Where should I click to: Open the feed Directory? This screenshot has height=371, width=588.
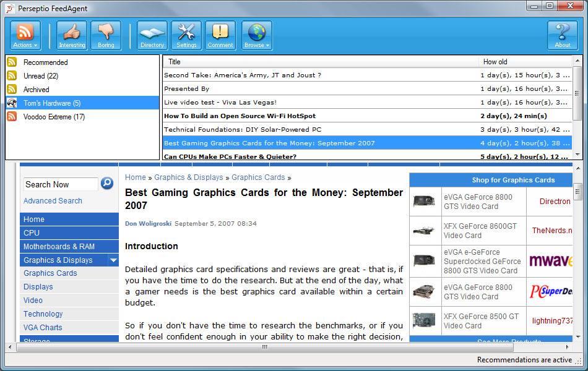pyautogui.click(x=152, y=36)
